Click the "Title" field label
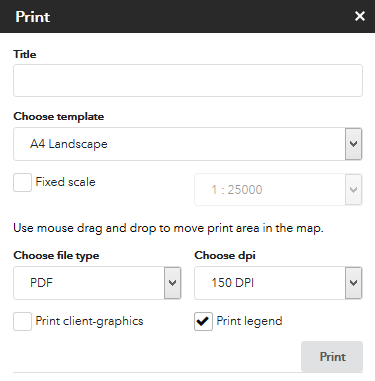Screen dimensions: 375x381 [x=25, y=54]
